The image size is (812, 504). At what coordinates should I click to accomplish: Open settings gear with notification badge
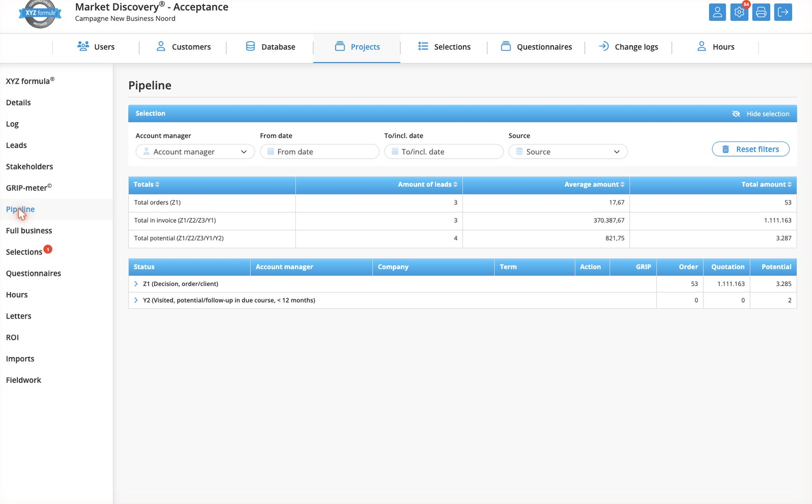point(739,12)
